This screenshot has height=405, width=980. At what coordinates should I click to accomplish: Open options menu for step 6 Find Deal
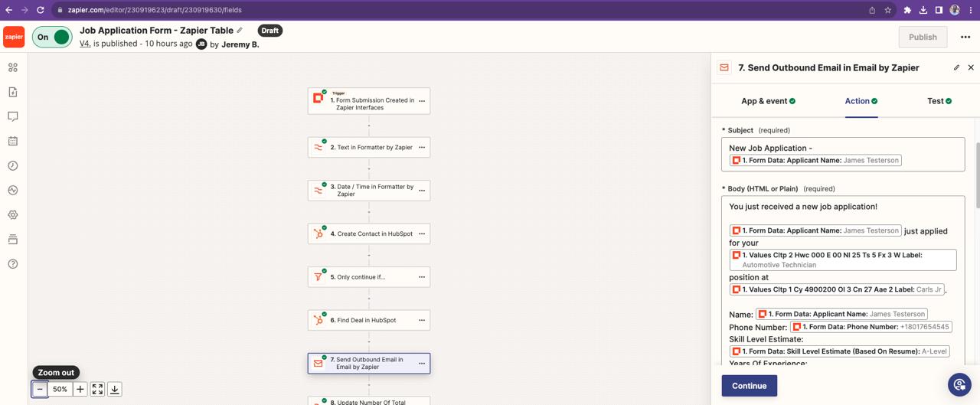[422, 320]
